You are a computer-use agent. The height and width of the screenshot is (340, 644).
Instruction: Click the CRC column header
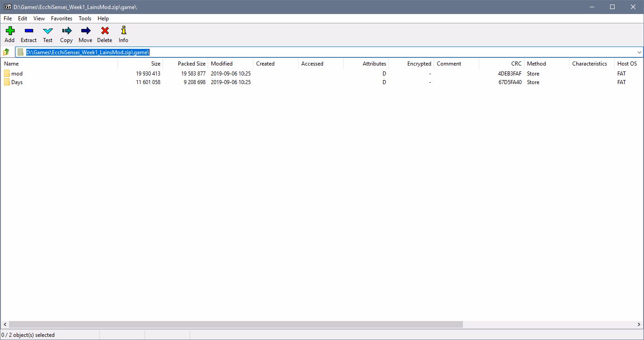click(516, 64)
